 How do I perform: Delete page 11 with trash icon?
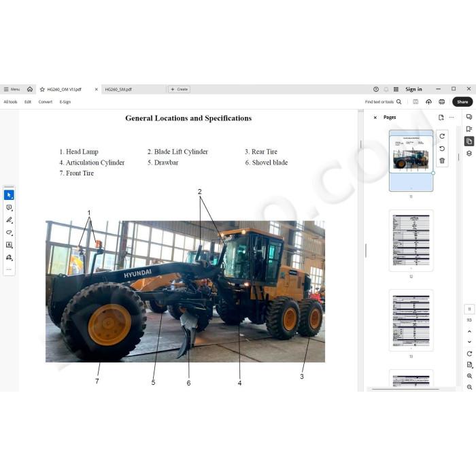(442, 160)
